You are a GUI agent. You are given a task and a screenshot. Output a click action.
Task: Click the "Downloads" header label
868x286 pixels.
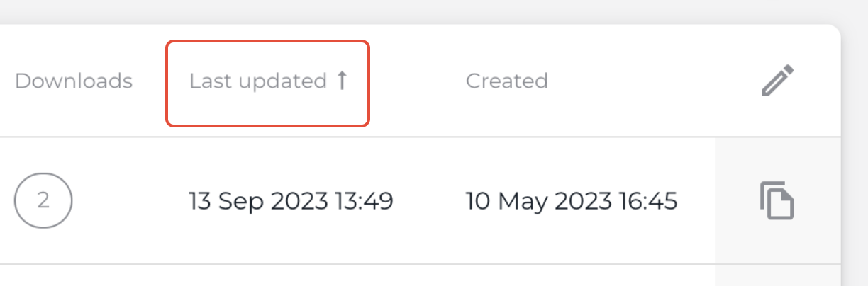74,81
